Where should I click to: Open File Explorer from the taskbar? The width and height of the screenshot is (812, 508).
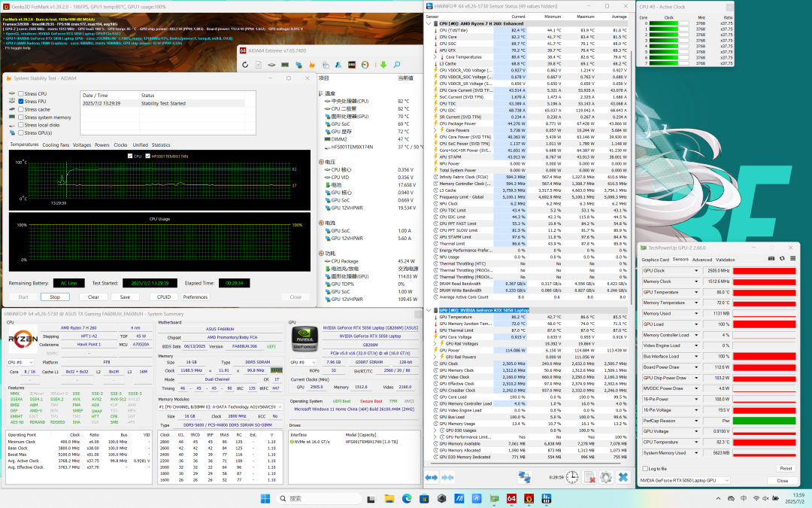(389, 499)
